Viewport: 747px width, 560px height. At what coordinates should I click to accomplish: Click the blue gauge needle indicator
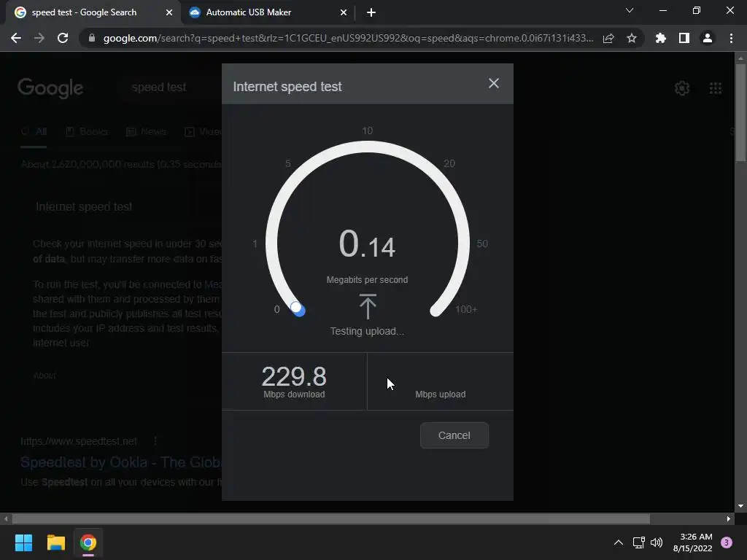pos(298,309)
